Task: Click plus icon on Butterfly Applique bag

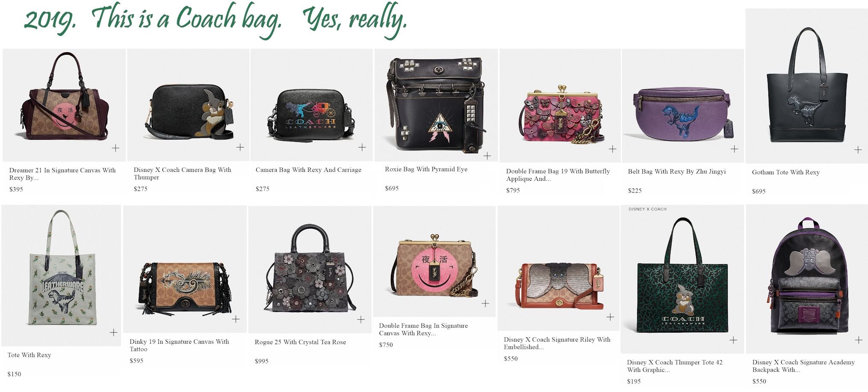Action: click(612, 149)
